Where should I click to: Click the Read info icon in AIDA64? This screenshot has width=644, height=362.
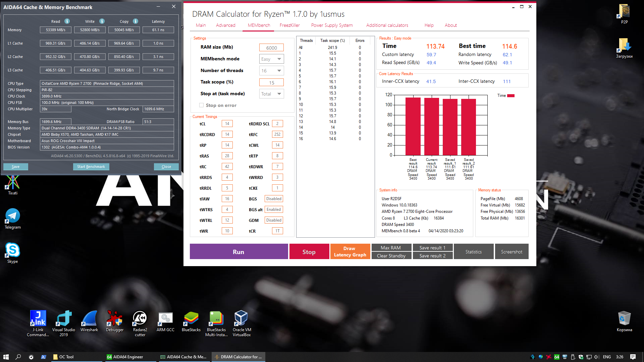point(67,21)
